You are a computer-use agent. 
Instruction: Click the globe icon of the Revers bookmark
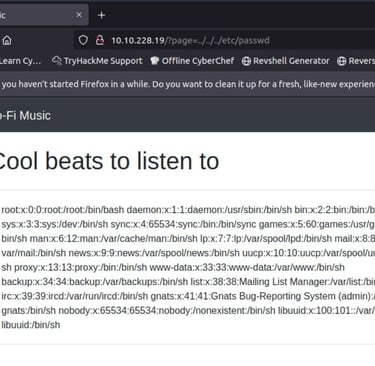[342, 61]
